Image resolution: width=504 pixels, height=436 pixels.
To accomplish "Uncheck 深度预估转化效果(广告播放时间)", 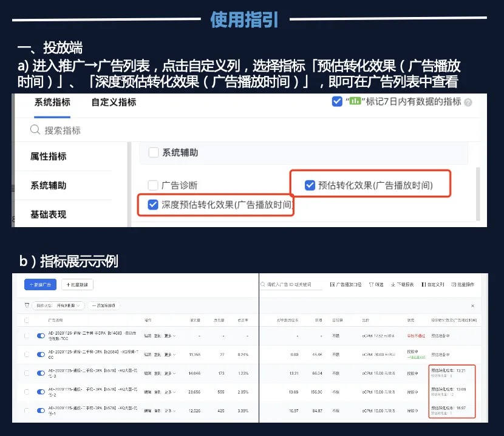I will pyautogui.click(x=153, y=205).
